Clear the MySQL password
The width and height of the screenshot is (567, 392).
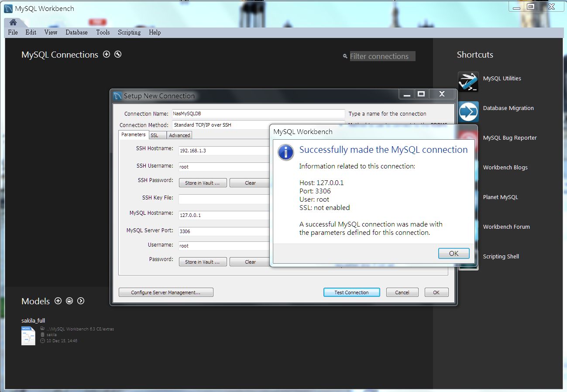pyautogui.click(x=250, y=262)
